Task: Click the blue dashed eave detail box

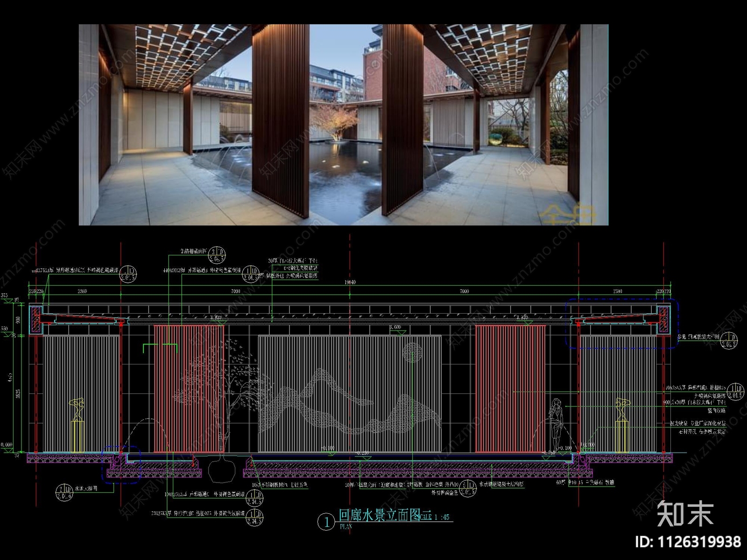Action: click(621, 323)
